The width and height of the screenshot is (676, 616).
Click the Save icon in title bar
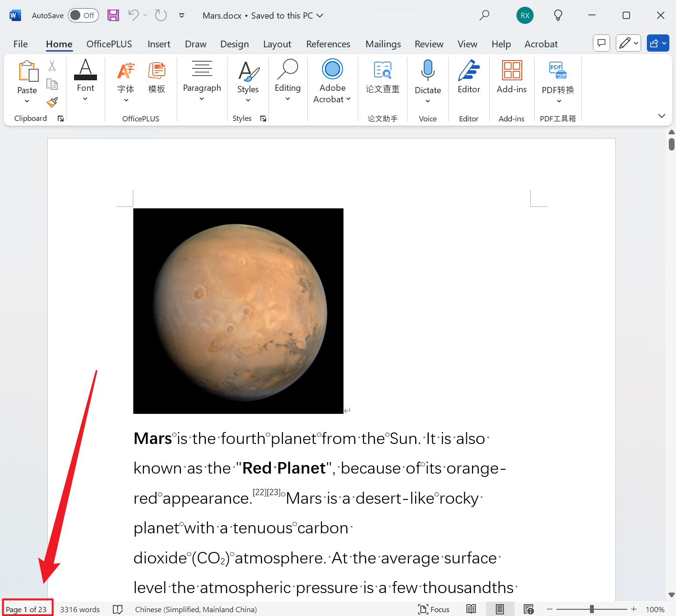(x=113, y=15)
